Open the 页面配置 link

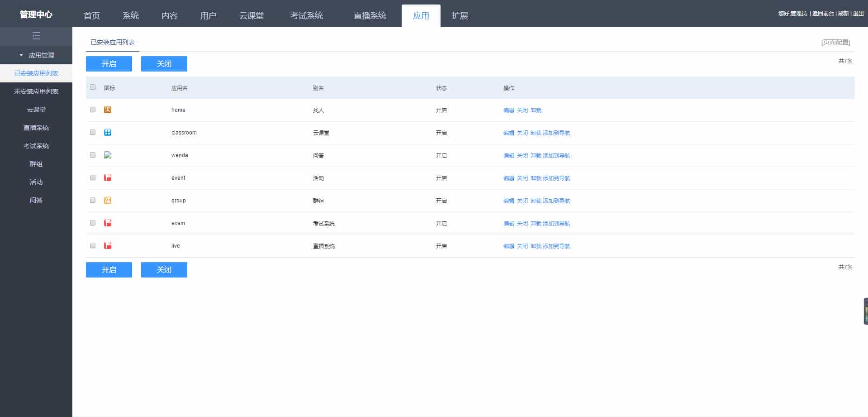835,42
